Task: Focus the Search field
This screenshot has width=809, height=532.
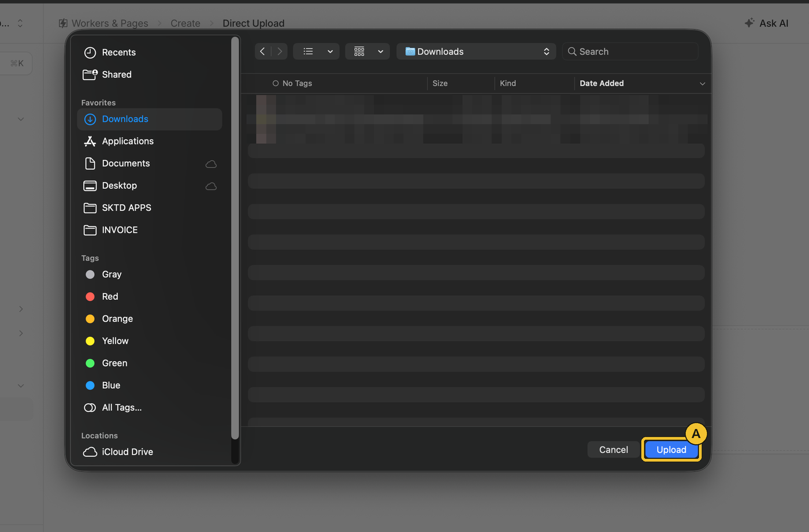Action: [x=630, y=51]
